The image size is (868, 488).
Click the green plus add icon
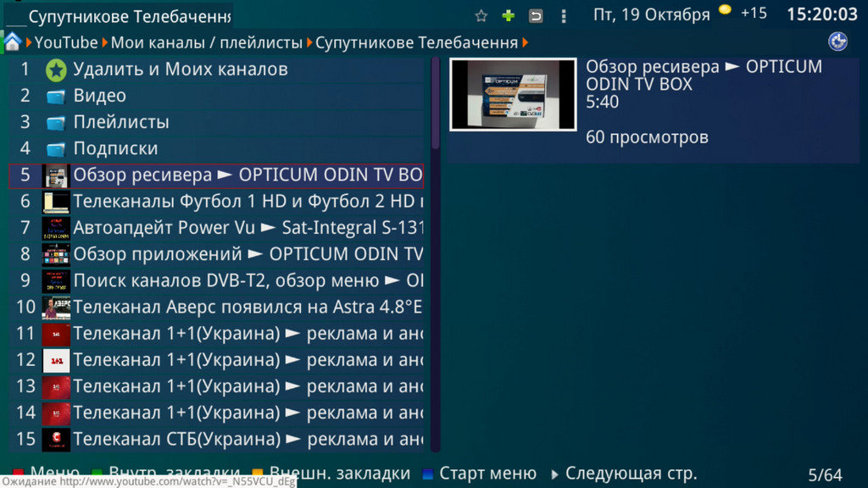tap(508, 15)
